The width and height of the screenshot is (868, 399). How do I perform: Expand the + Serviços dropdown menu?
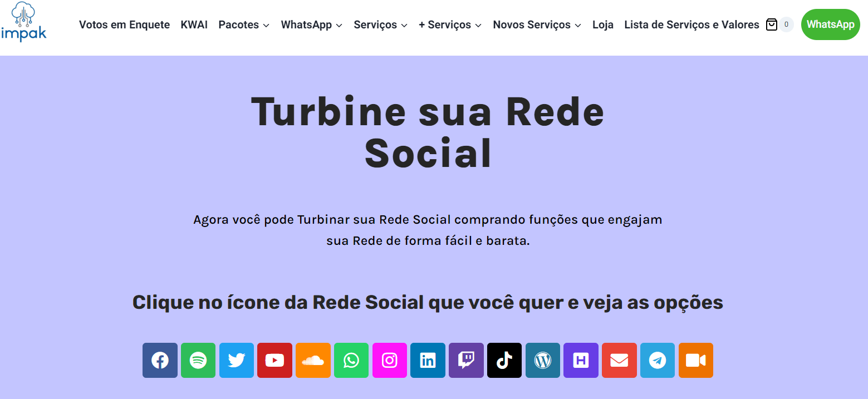pos(450,24)
